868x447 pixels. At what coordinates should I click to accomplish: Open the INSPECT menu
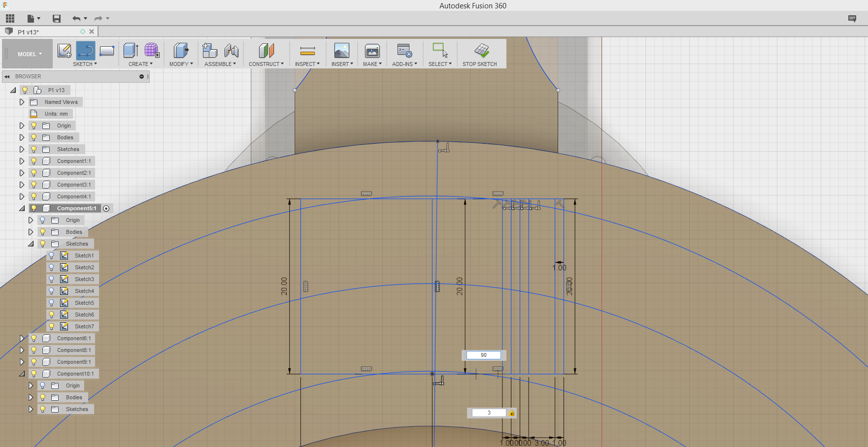(307, 64)
